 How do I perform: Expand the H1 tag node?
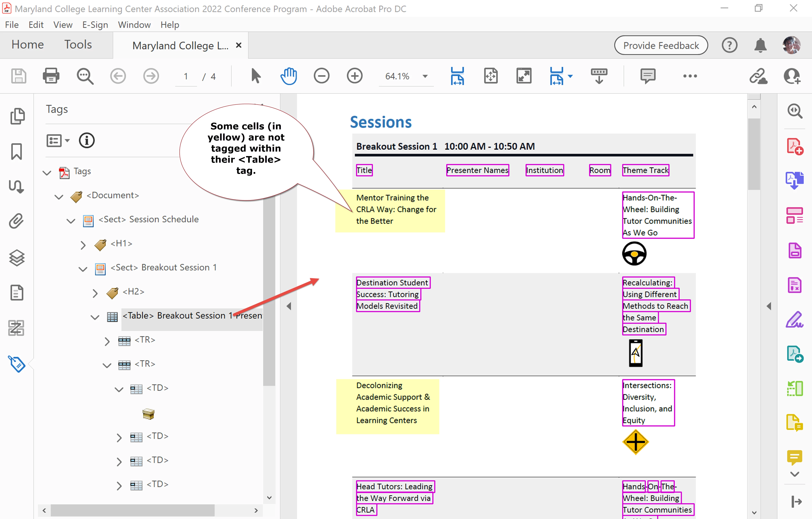point(83,245)
